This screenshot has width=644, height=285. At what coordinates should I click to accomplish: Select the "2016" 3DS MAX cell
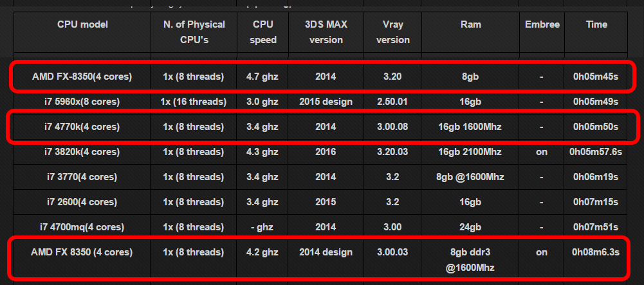326,152
